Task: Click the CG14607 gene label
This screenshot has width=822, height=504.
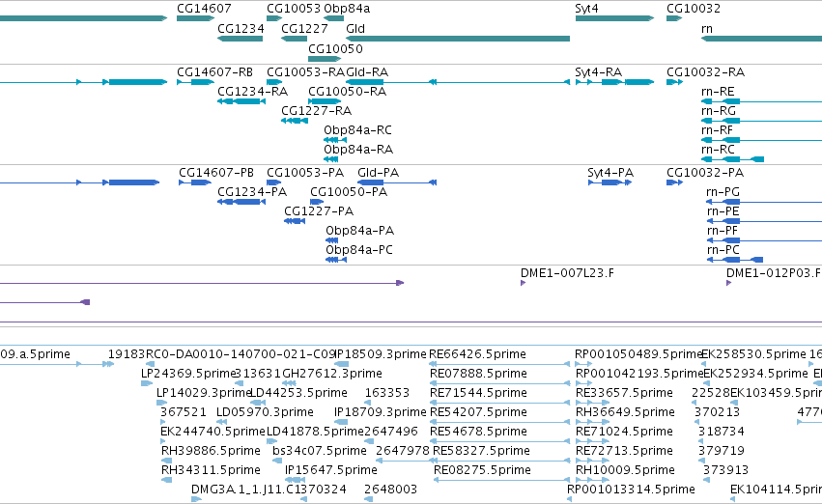Action: click(x=204, y=9)
